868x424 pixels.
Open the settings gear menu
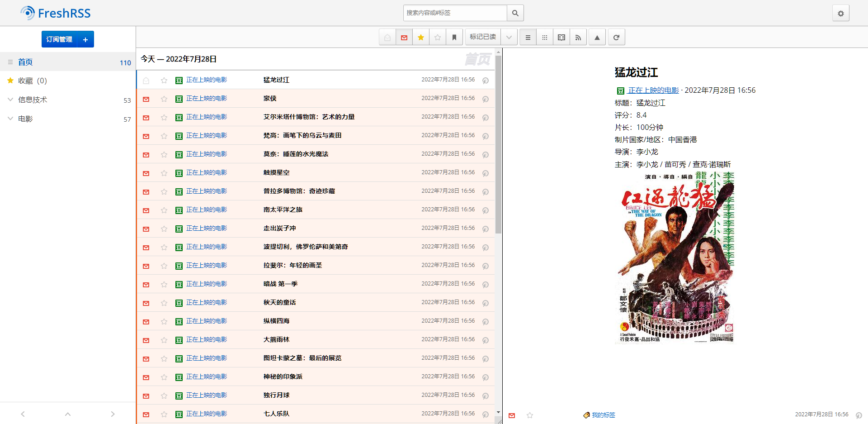tap(840, 13)
